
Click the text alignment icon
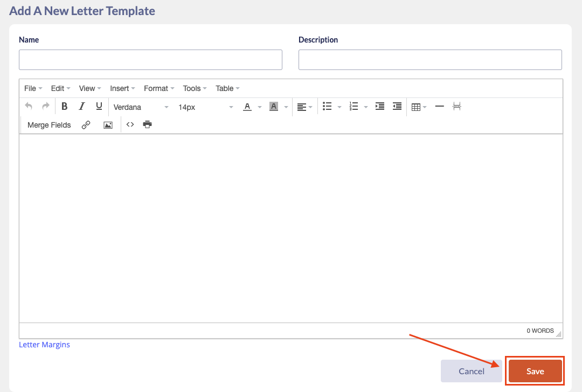point(301,107)
